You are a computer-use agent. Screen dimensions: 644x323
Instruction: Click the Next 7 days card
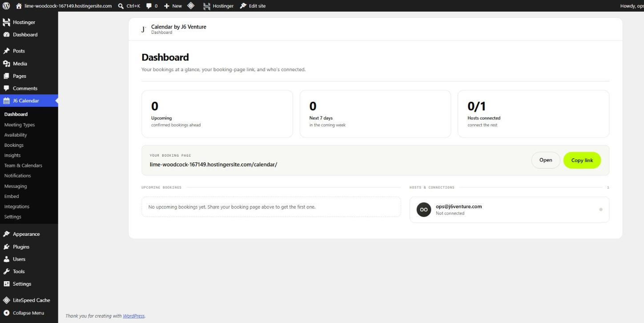pyautogui.click(x=375, y=114)
